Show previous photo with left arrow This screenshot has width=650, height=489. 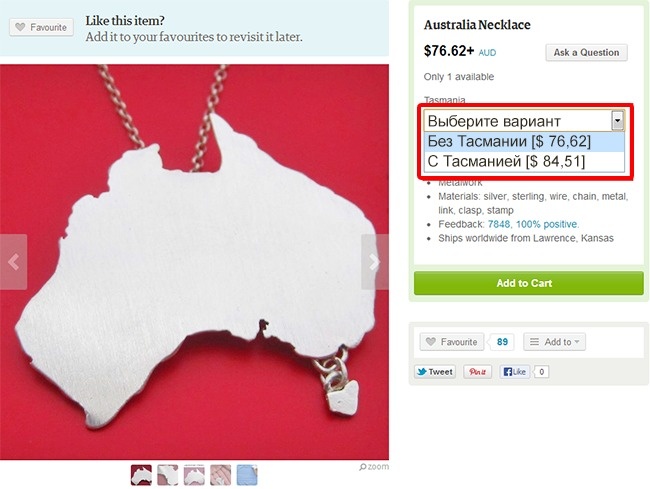click(x=14, y=262)
